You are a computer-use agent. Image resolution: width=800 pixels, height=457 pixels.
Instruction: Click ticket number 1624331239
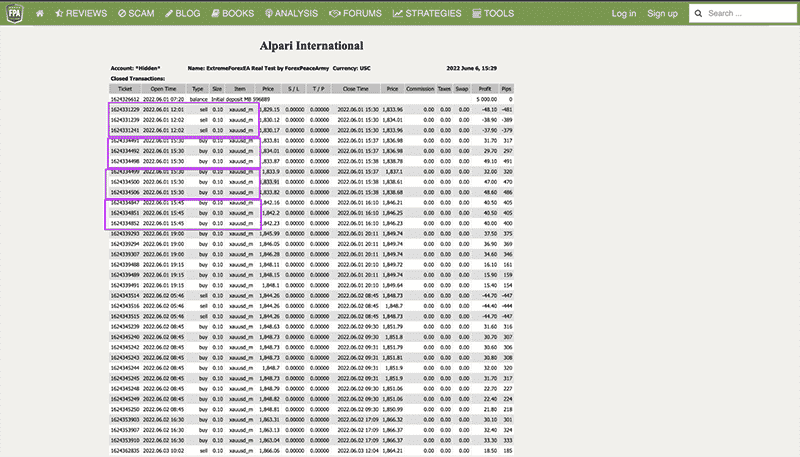click(x=125, y=120)
